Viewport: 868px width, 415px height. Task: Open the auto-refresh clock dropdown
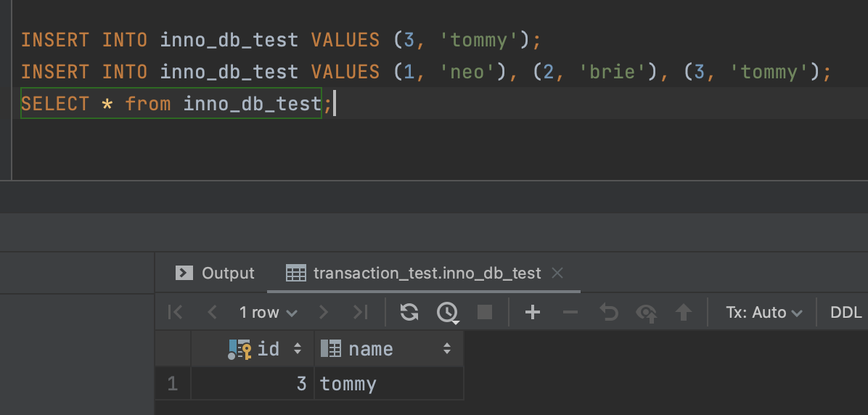point(447,313)
